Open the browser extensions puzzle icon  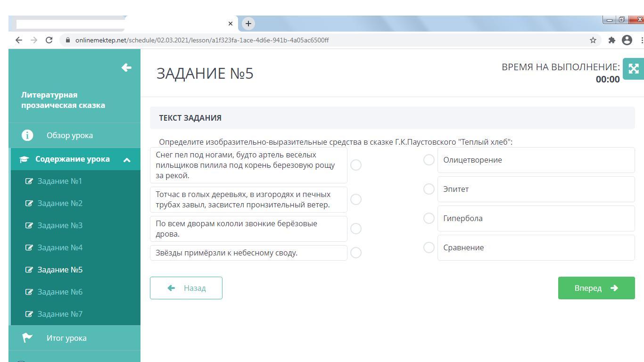pos(612,40)
